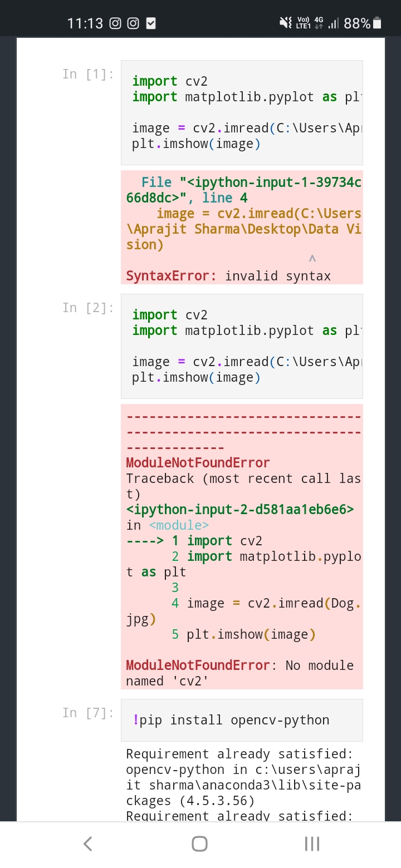Click inside the first import cv2 code cell
401x868 pixels.
click(241, 111)
